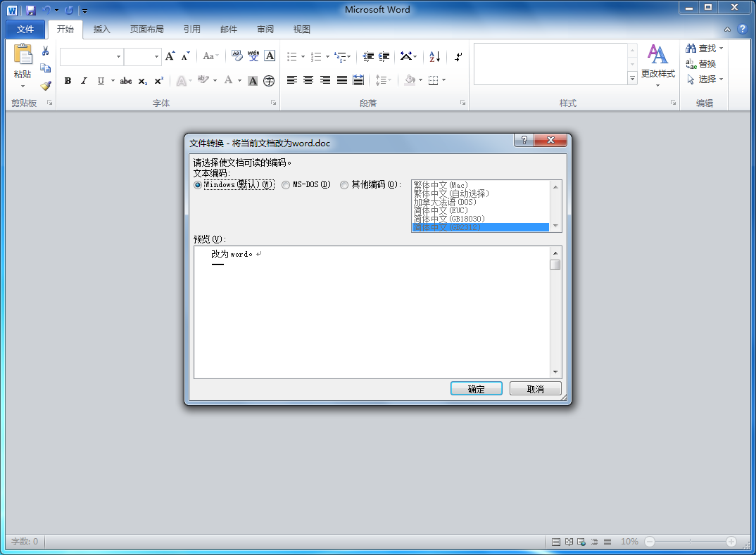Click encoding list scroll down arrow
The width and height of the screenshot is (756, 555).
click(x=555, y=226)
